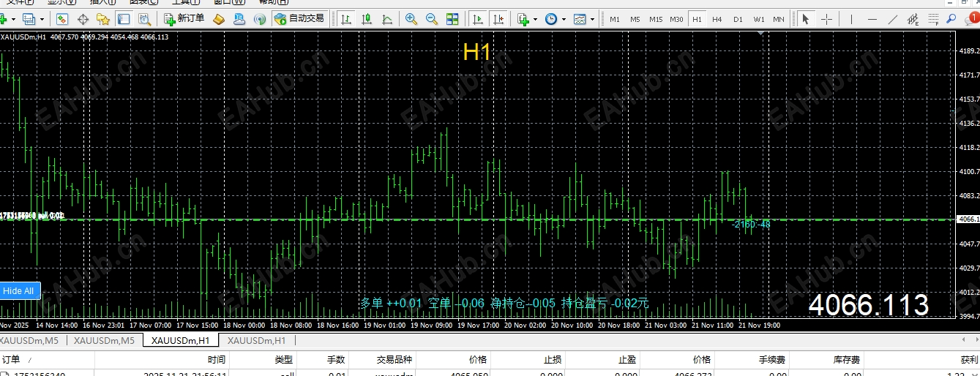Screen dimensions: 980x376
Task: Click the cloud hosting icon beside MetaEditor
Action: (239, 18)
